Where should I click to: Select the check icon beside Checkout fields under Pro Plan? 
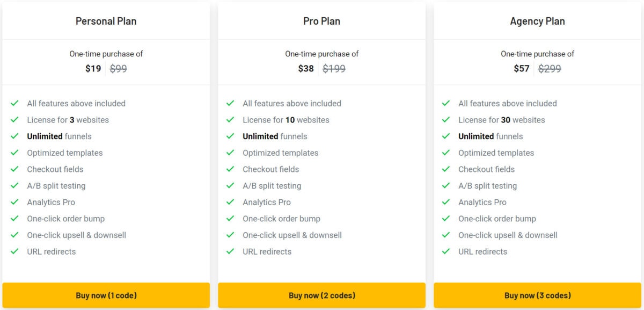pyautogui.click(x=231, y=169)
